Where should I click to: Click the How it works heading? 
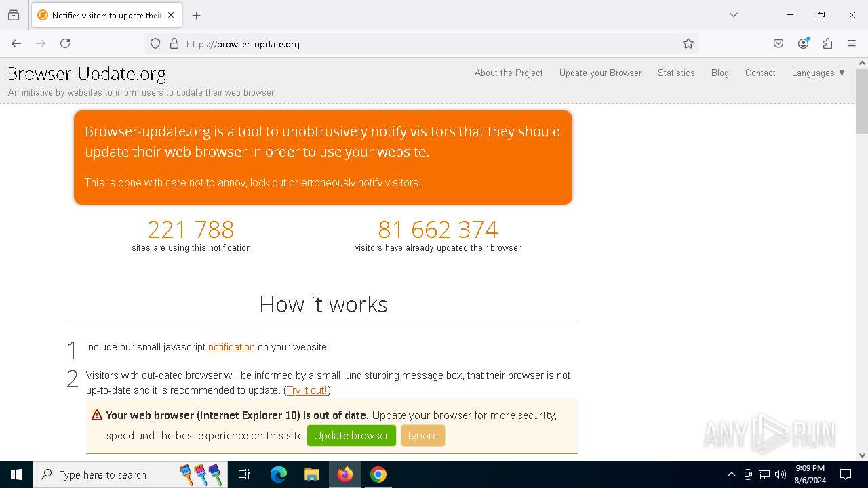tap(323, 304)
